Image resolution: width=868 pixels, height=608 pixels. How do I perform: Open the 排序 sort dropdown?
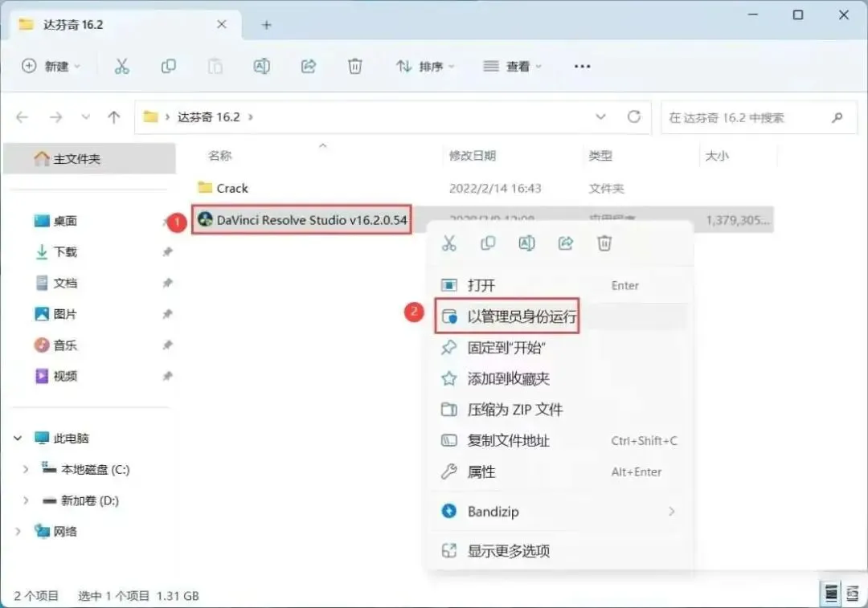pyautogui.click(x=425, y=67)
